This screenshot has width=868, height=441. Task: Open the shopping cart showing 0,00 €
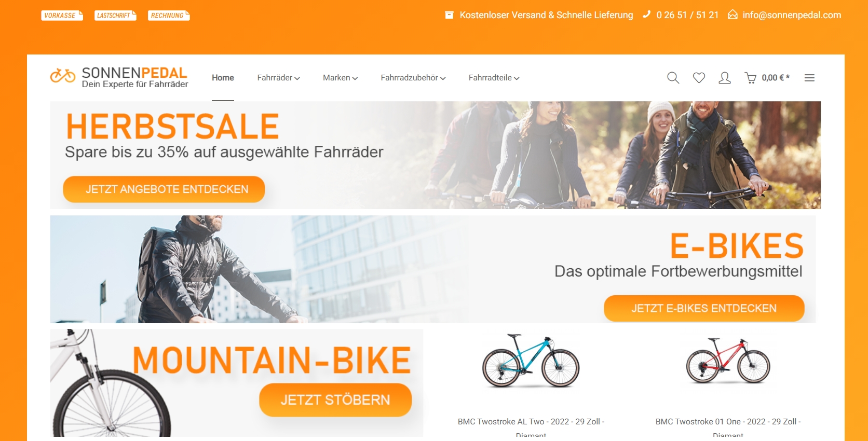point(767,78)
